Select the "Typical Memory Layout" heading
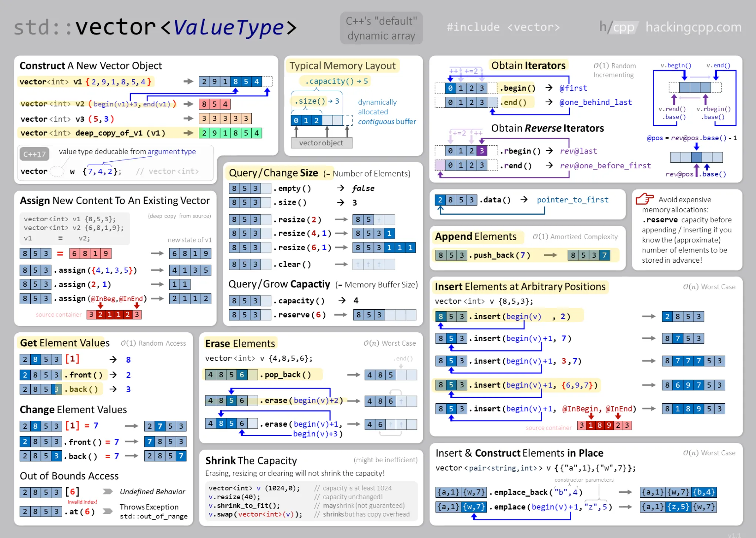This screenshot has height=538, width=756. (x=342, y=65)
